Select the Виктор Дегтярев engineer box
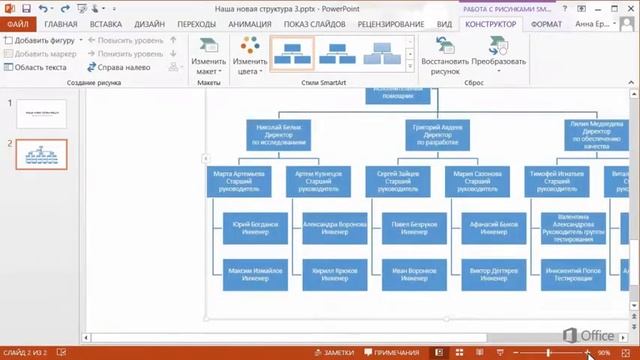Image resolution: width=640 pixels, height=360 pixels. click(x=494, y=275)
